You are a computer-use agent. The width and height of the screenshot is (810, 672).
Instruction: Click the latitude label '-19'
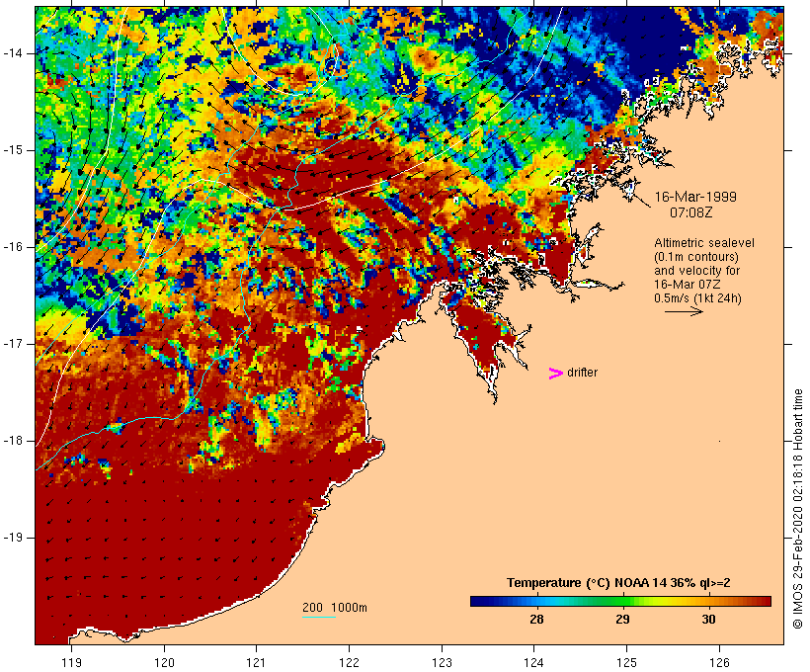tap(13, 538)
